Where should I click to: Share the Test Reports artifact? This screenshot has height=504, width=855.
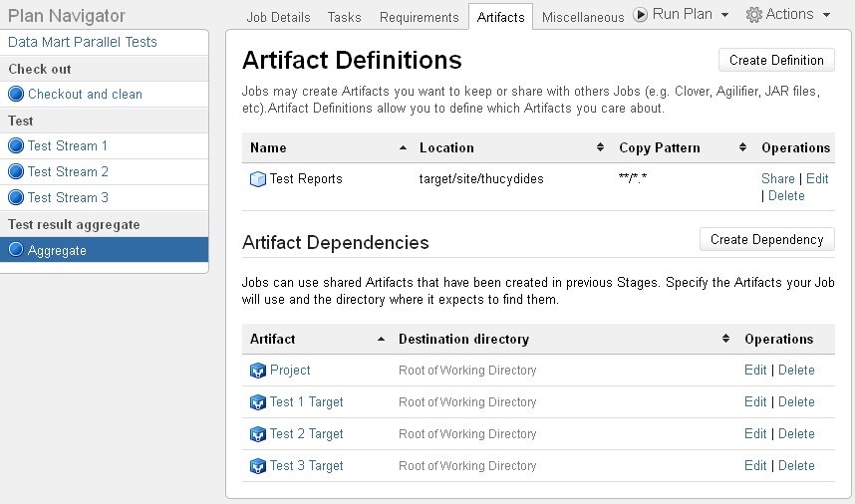(777, 178)
